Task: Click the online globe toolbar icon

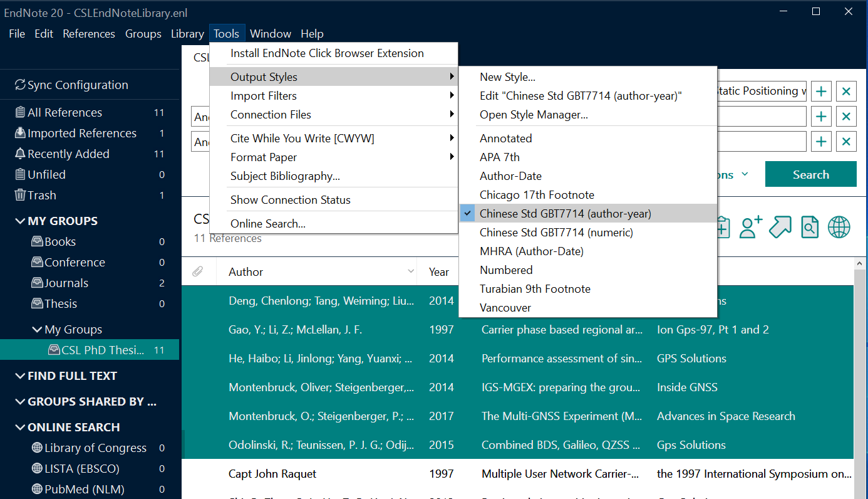Action: pos(839,227)
